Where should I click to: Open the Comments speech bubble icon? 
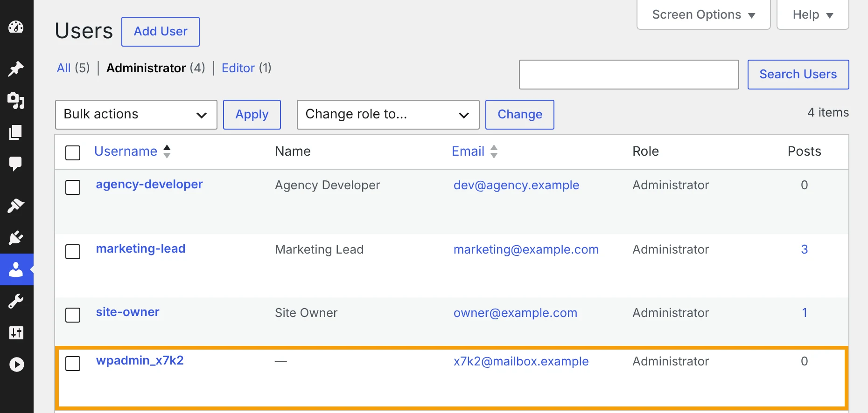pyautogui.click(x=16, y=164)
